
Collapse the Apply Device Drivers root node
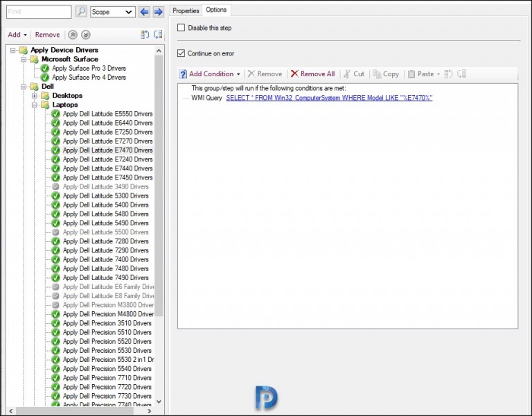(x=13, y=50)
